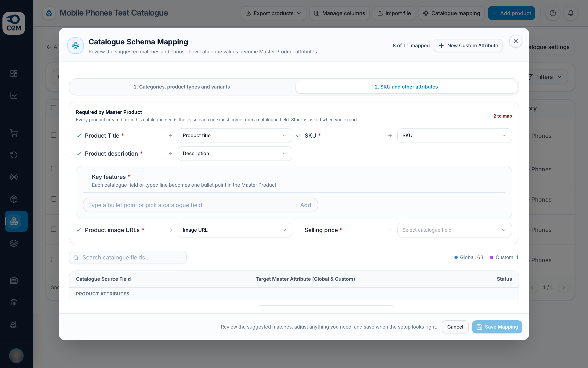Open the Product Title field dropdown

pos(235,136)
